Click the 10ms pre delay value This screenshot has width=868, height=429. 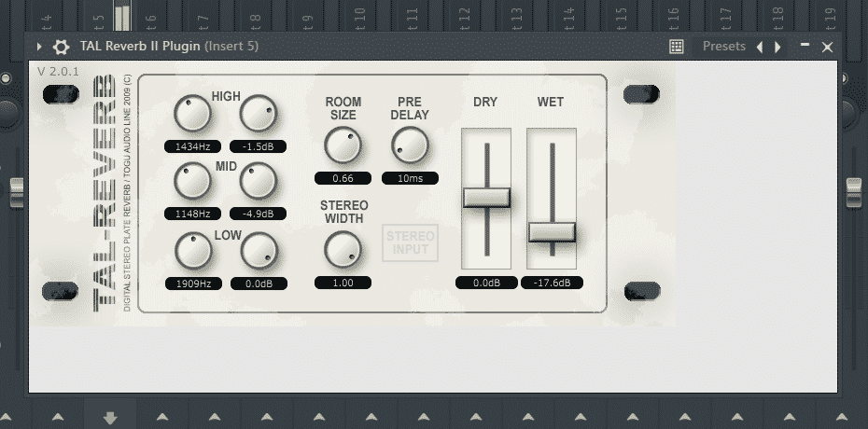410,178
